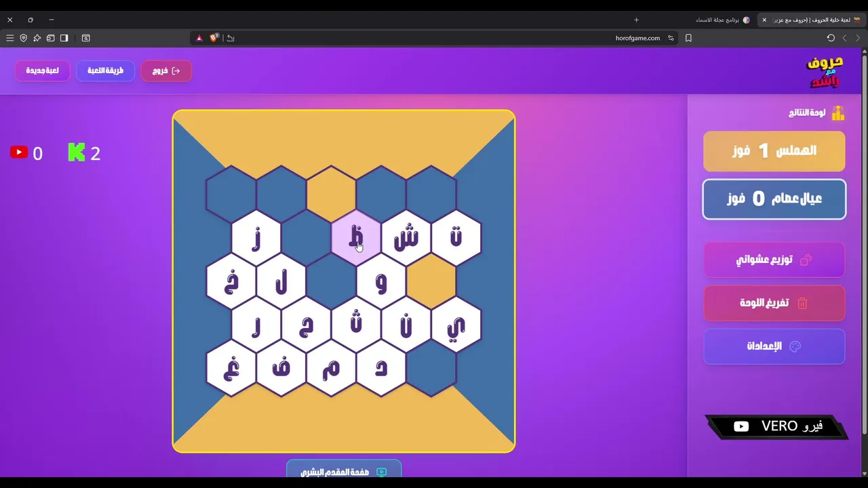Open the tab search icon
The image size is (868, 488).
[86, 38]
